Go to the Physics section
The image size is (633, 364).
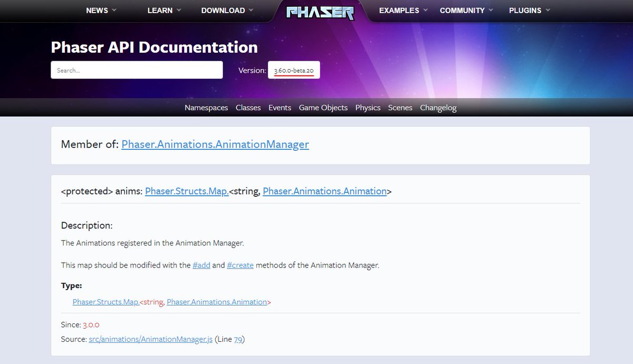click(x=368, y=108)
